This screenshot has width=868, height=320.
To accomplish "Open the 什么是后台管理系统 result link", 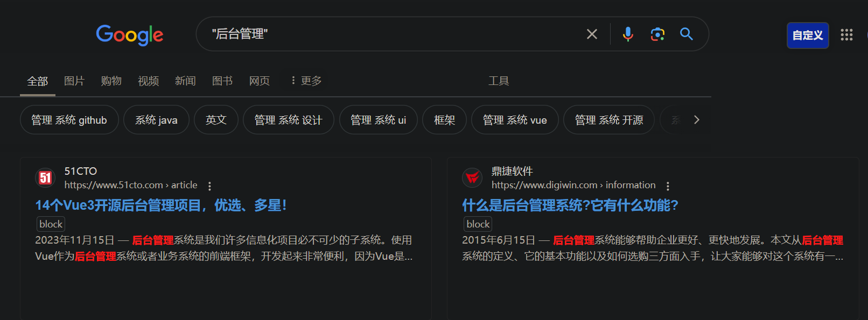I will tap(570, 205).
